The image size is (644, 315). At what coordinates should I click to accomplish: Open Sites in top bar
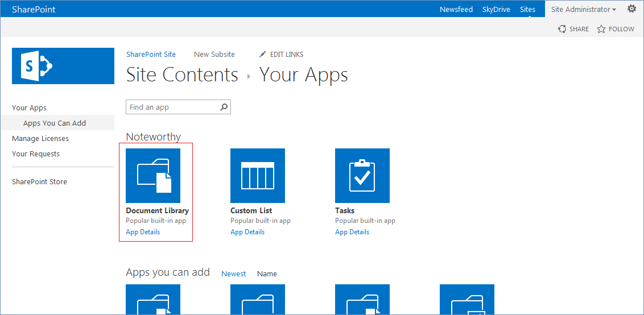(527, 9)
